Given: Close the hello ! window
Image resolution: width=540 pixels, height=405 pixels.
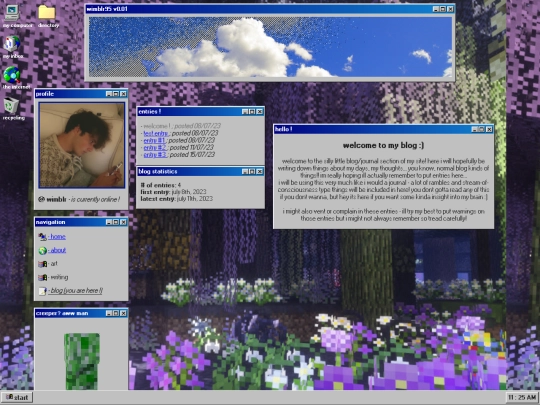Looking at the screenshot, I should tap(489, 129).
